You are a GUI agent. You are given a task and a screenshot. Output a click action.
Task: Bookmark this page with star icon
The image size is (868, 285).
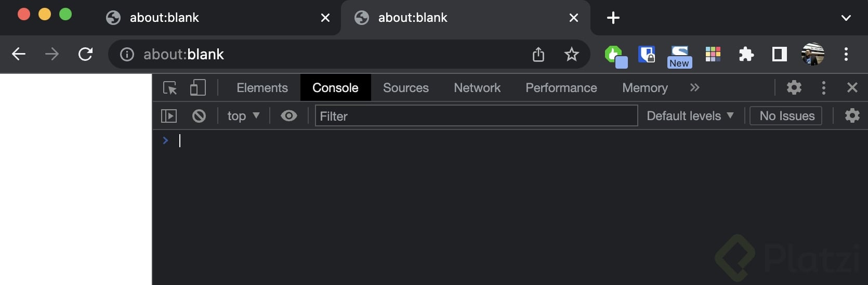[x=571, y=54]
